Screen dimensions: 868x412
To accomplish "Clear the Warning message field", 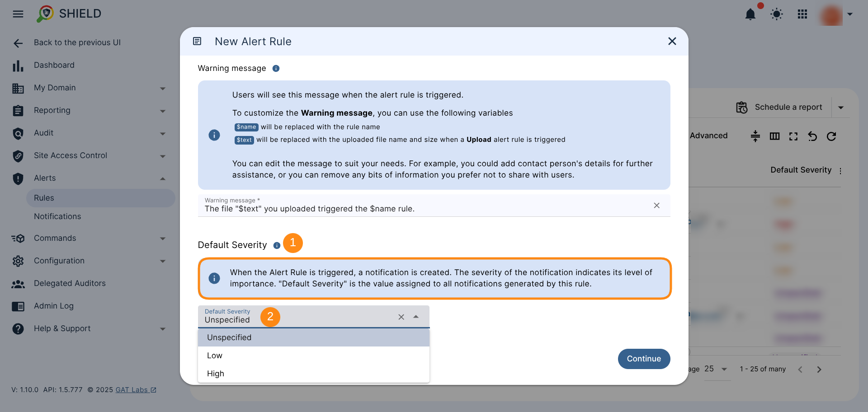I will [657, 206].
